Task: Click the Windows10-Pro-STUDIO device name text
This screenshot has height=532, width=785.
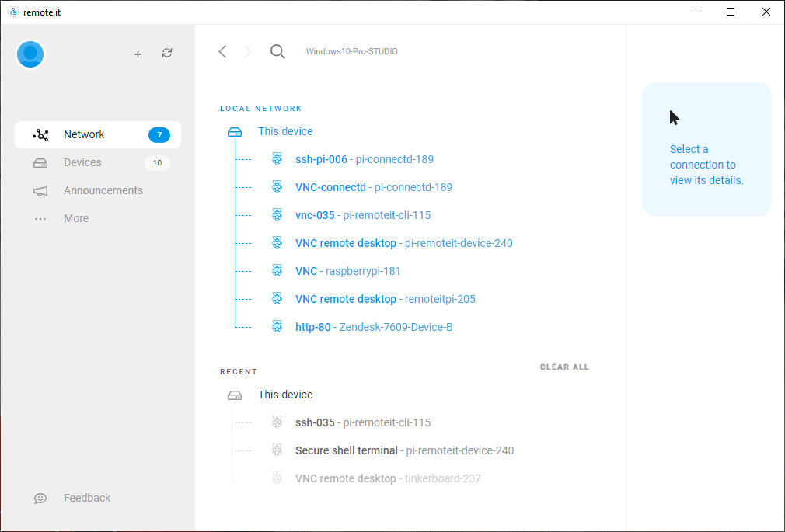Action: 352,51
